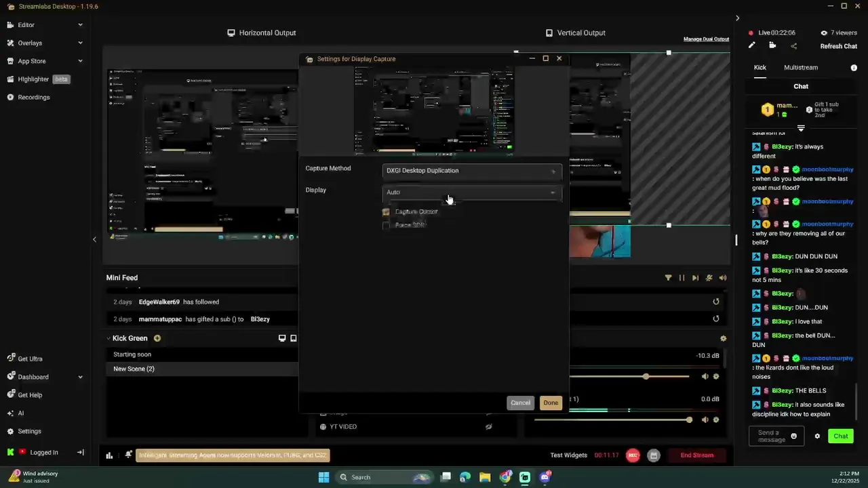Click the horizontal display icon beside Kick Green
The width and height of the screenshot is (868, 488).
282,338
